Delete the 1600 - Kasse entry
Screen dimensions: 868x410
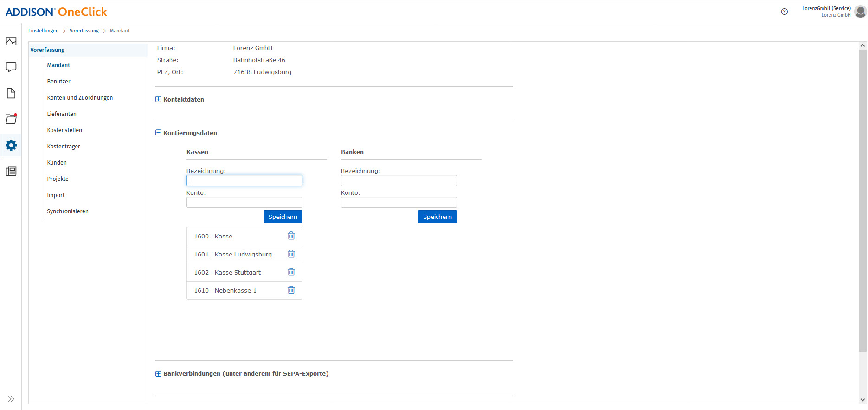[291, 236]
